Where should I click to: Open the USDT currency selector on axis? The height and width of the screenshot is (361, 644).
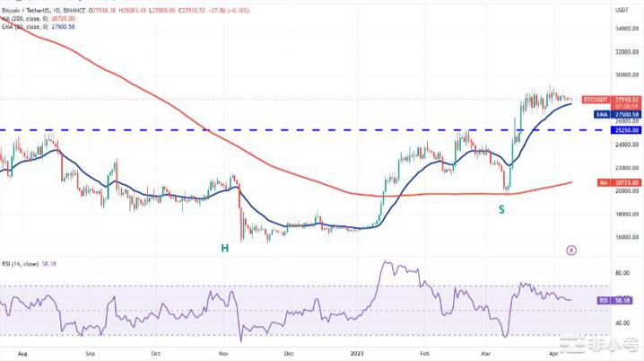(x=619, y=9)
